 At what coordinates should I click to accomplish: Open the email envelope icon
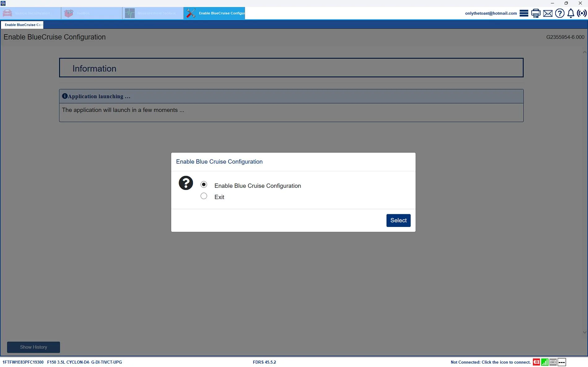click(547, 13)
